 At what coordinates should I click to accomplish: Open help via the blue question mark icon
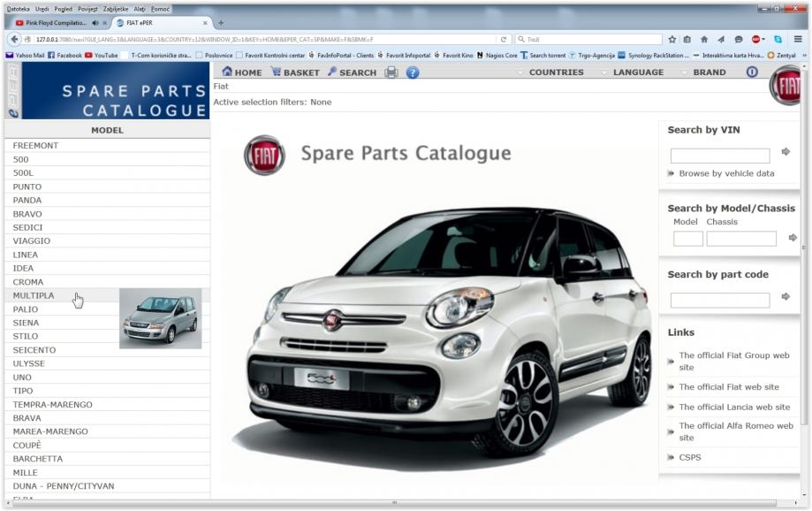pyautogui.click(x=413, y=72)
